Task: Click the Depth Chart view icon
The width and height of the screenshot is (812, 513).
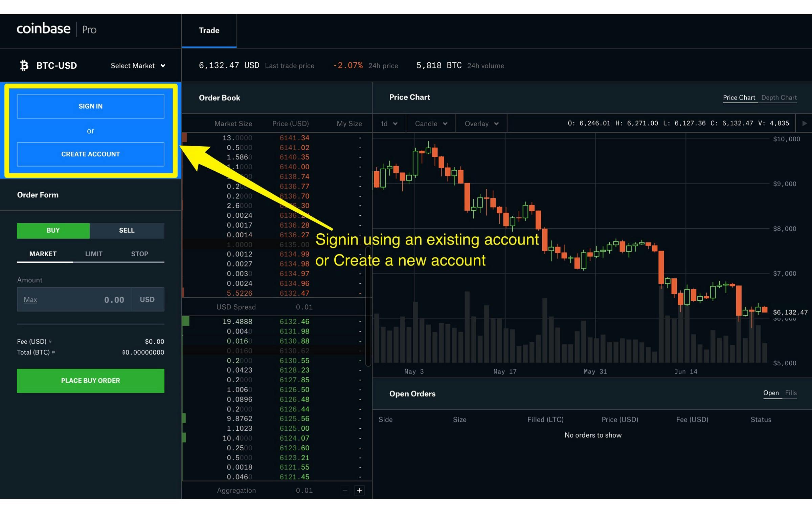Action: (x=780, y=97)
